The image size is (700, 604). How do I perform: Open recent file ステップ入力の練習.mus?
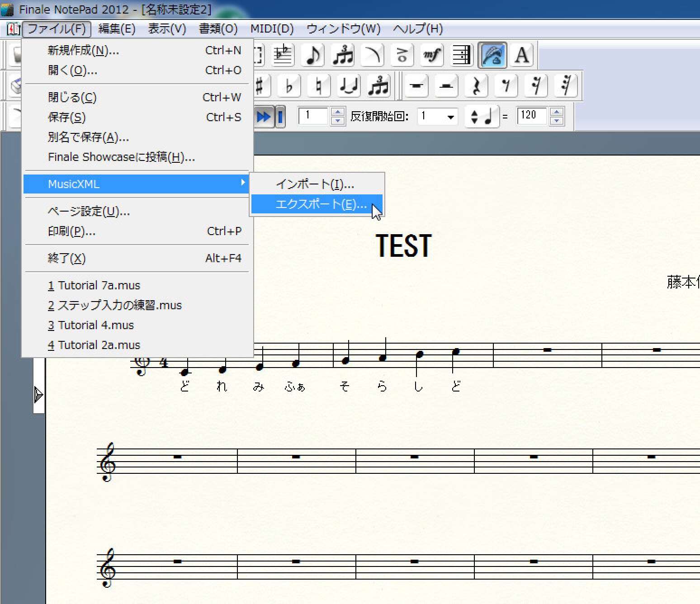click(137, 305)
